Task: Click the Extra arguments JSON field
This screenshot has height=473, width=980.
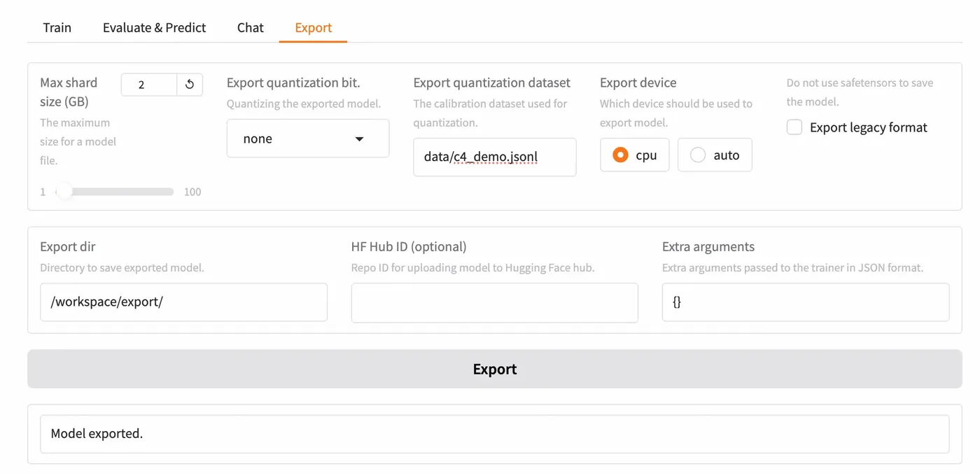Action: [805, 302]
